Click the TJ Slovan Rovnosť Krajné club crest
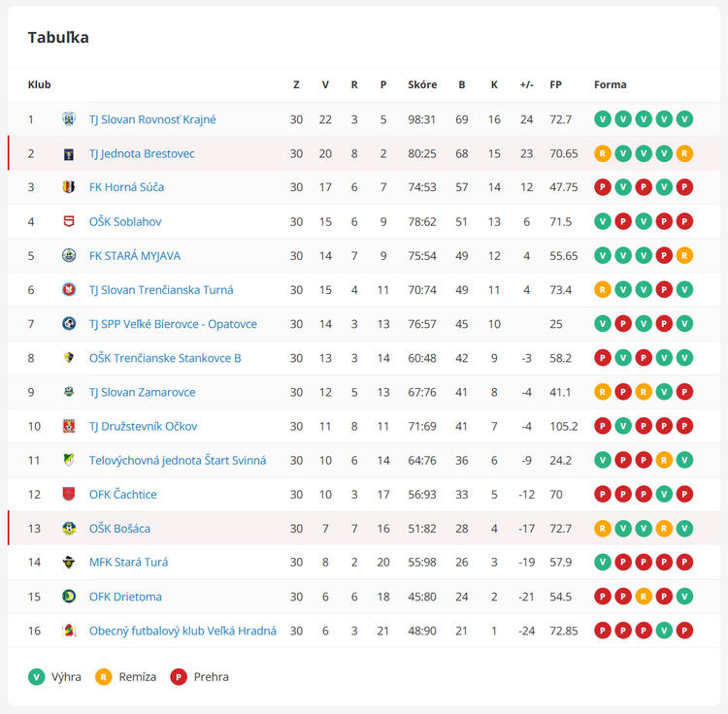This screenshot has width=728, height=714. [x=69, y=119]
